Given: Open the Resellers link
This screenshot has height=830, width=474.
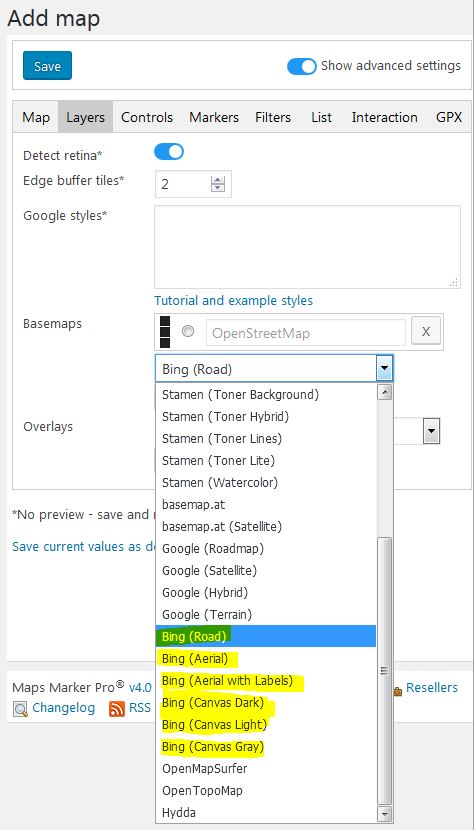Looking at the screenshot, I should coord(432,688).
